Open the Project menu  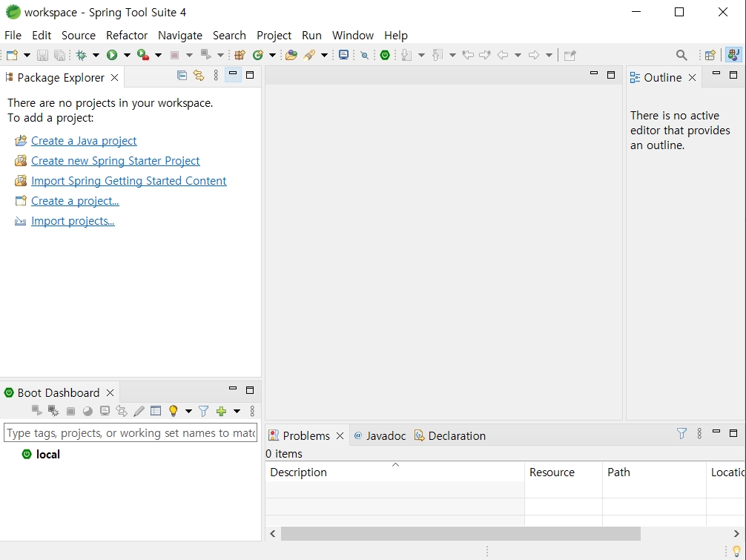click(274, 35)
